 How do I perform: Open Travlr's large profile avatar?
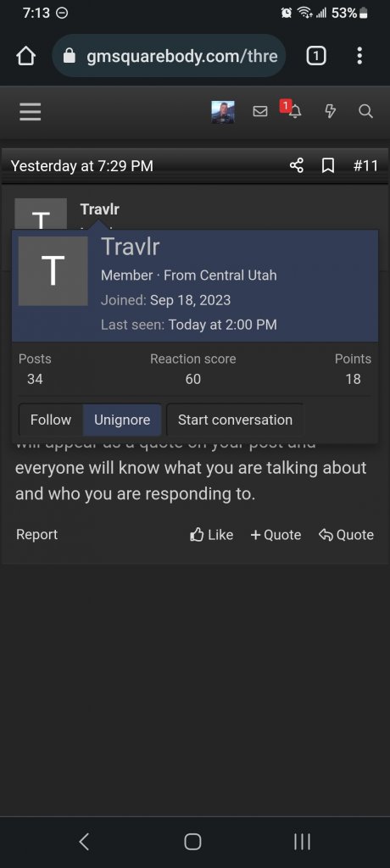coord(53,271)
